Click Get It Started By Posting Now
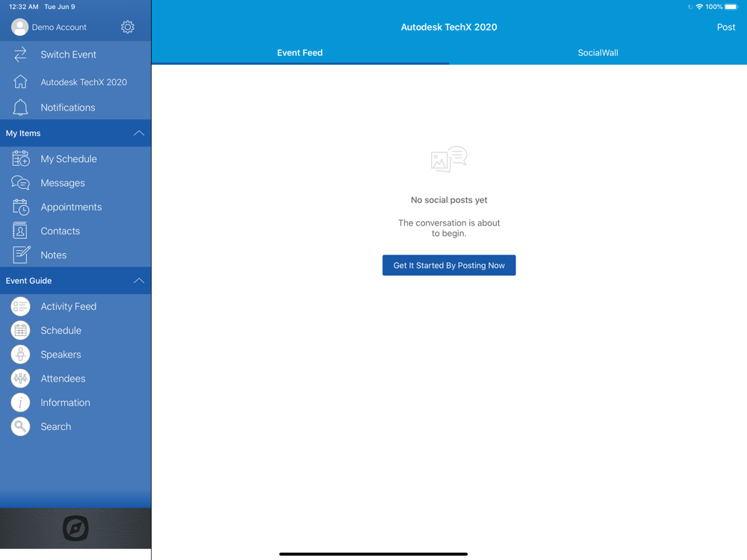 point(449,265)
